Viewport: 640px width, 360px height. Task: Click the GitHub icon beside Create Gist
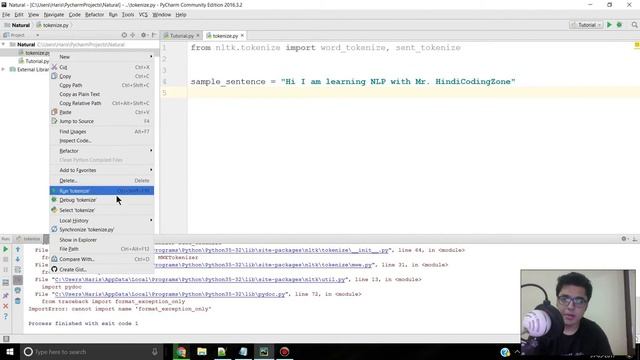[x=54, y=269]
